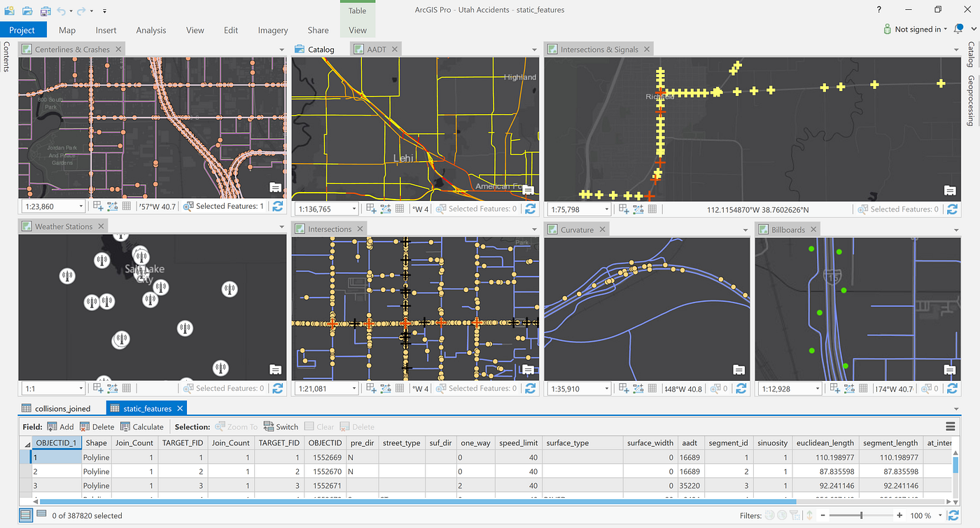Viewport: 980px width, 528px height.
Task: Refresh selected features in the AADT view
Action: point(530,208)
